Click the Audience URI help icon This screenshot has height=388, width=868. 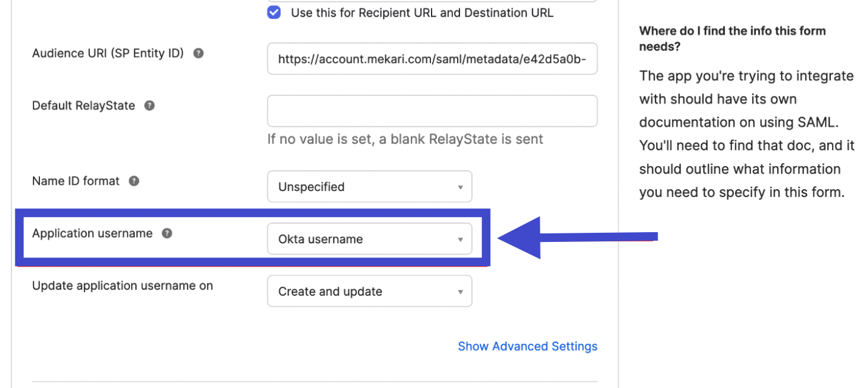tap(198, 53)
